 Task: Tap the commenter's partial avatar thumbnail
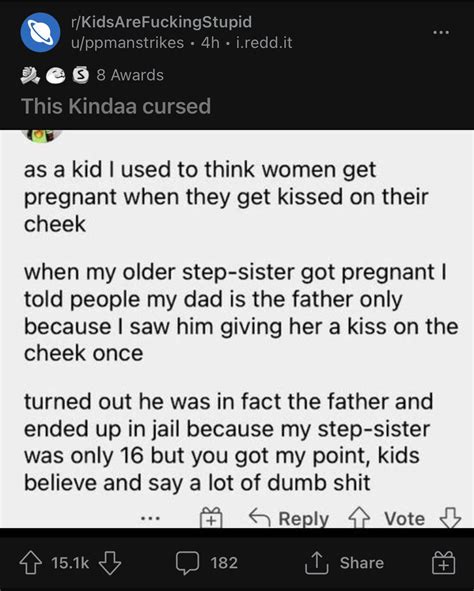tap(42, 136)
